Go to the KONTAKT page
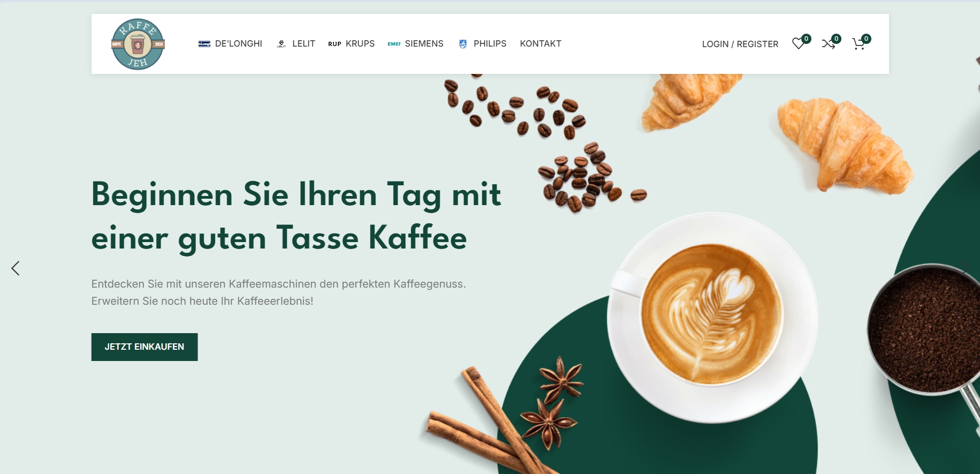Viewport: 980px width, 474px height. 541,44
